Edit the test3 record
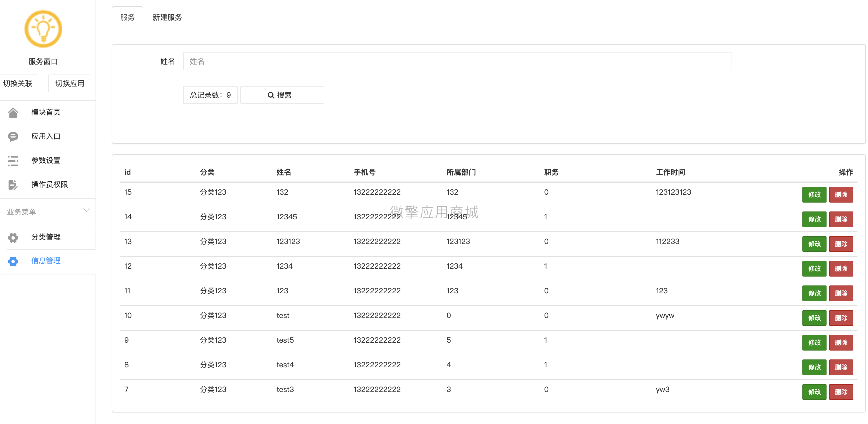 coord(814,392)
